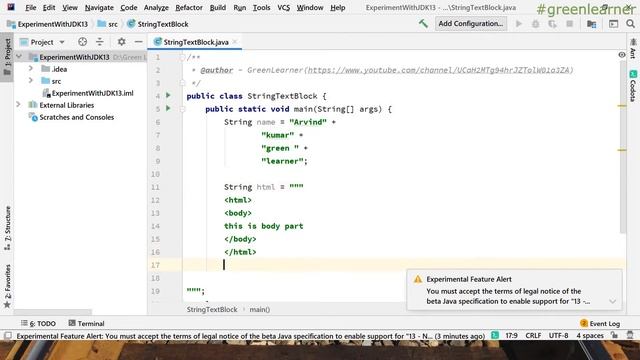Image resolution: width=640 pixels, height=360 pixels.
Task: Click the Build project hammer icon
Action: 423,24
